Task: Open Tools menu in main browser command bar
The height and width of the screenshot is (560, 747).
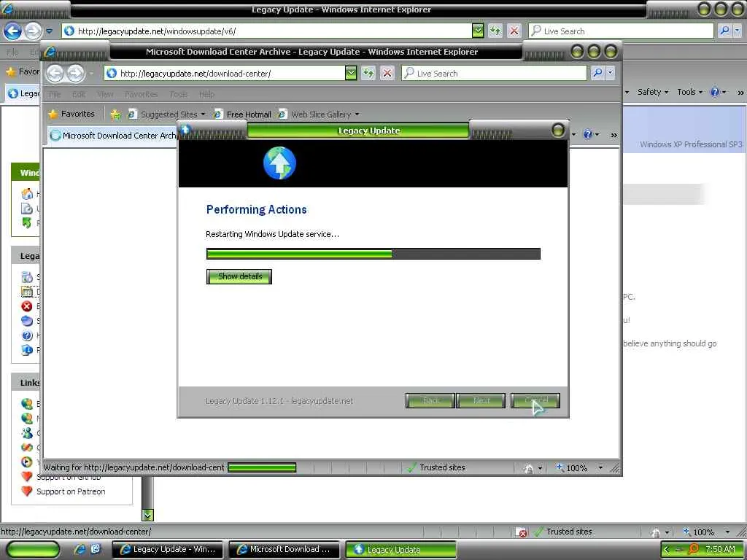Action: click(x=689, y=92)
